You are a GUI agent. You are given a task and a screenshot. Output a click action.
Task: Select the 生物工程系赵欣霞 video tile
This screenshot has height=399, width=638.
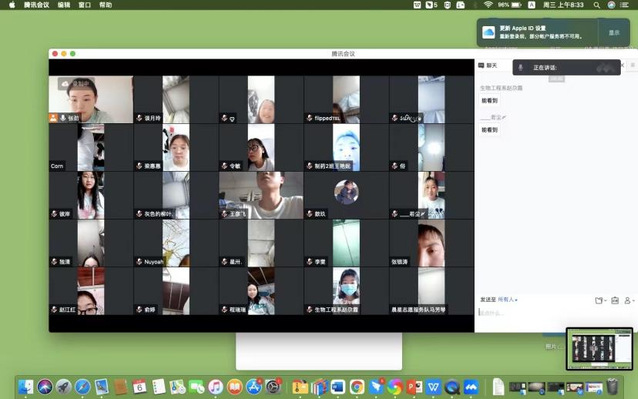click(x=346, y=291)
